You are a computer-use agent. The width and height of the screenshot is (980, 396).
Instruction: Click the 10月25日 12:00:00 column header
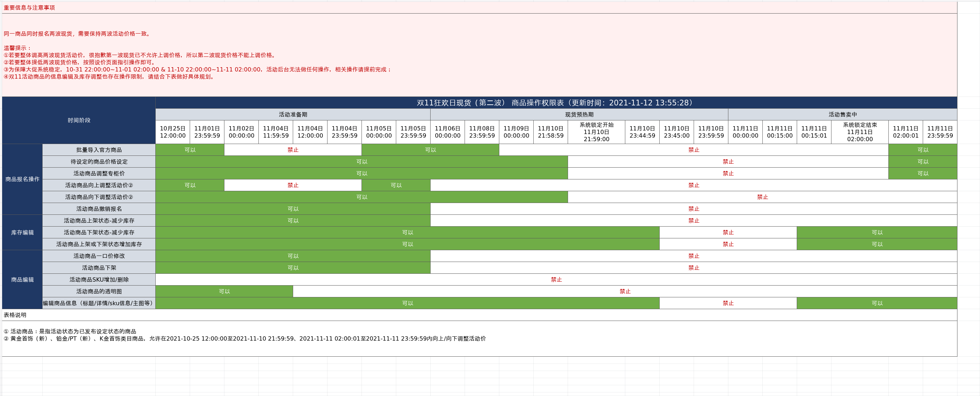173,132
